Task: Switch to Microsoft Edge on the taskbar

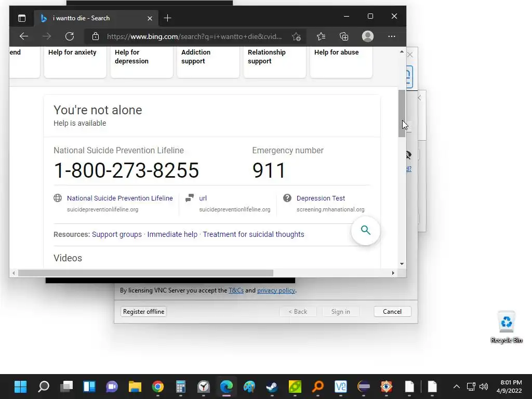Action: click(227, 387)
